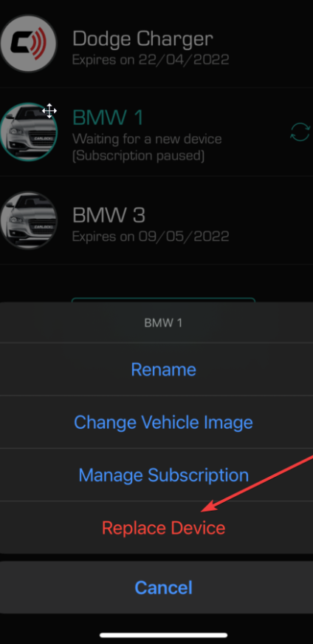Image resolution: width=313 pixels, height=644 pixels.
Task: Tap the 'Waiting for a new device' status
Action: pos(147,139)
